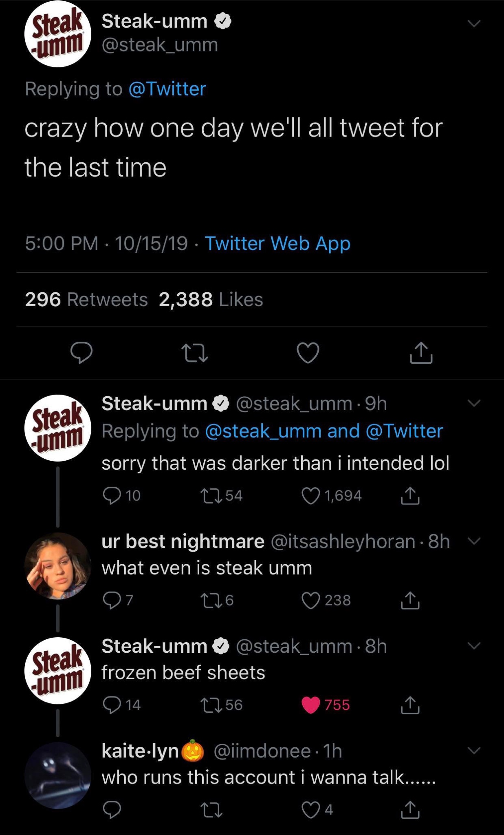Expand menu chevron on ur best nightmare's tweet
Viewport: 504px width, 835px height.
(x=474, y=541)
